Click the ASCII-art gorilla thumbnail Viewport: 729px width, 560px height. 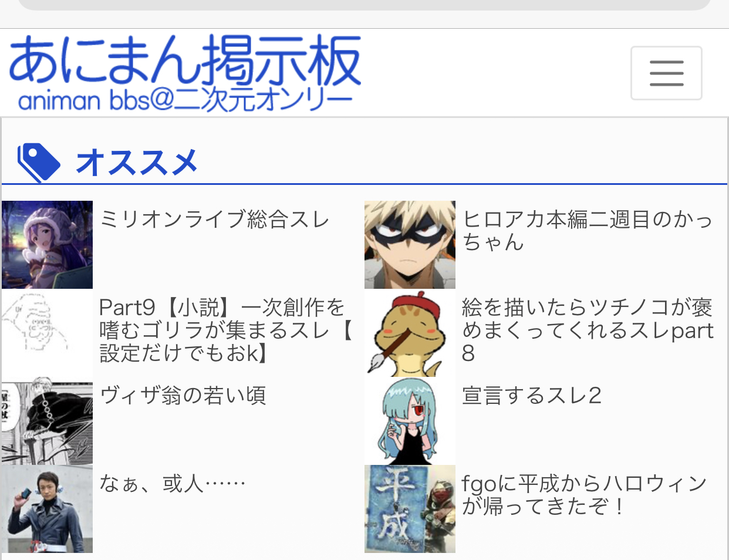47,333
